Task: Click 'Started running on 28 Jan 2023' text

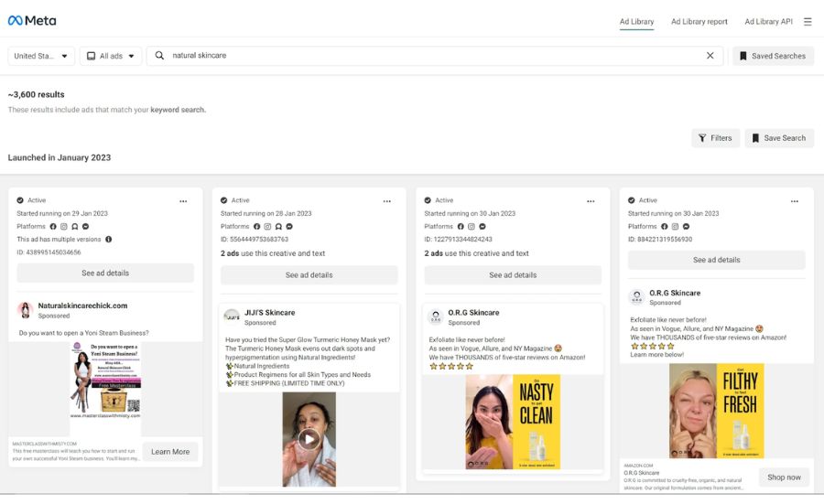Action: coord(266,214)
